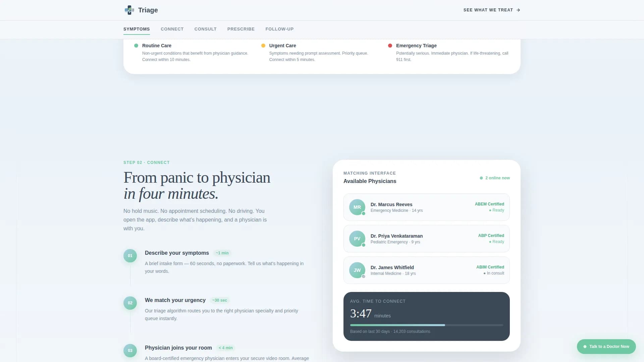
Task: Click the Triage brand name
Action: coord(148,10)
